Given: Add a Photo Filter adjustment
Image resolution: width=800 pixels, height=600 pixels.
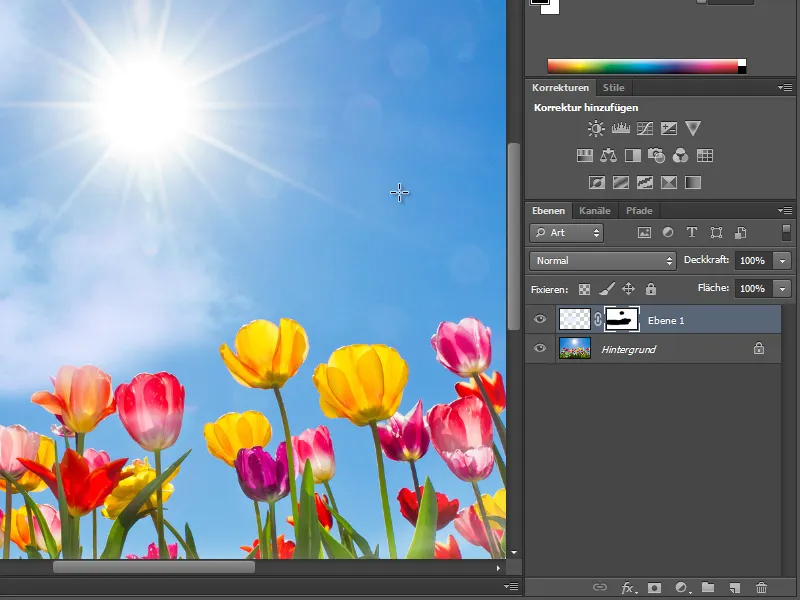Looking at the screenshot, I should click(657, 155).
